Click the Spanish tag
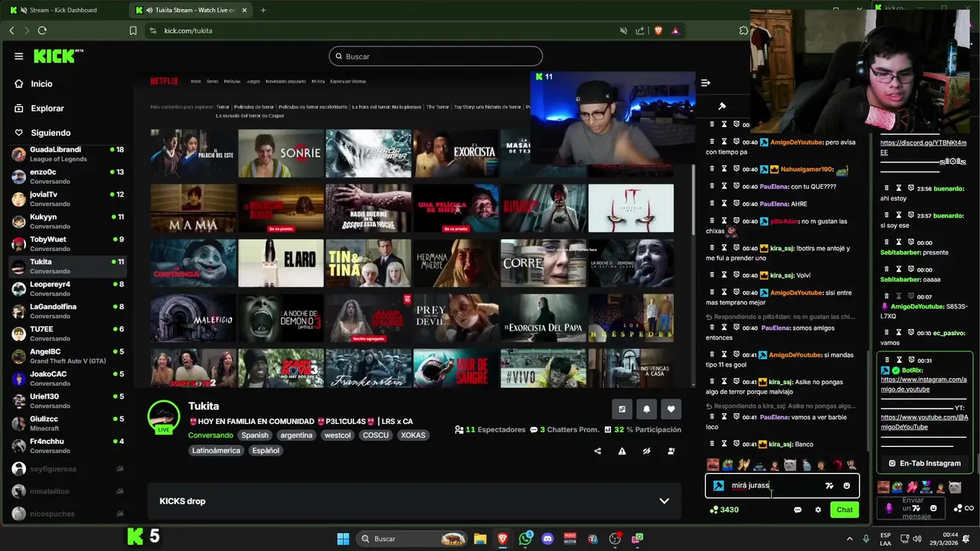 255,435
